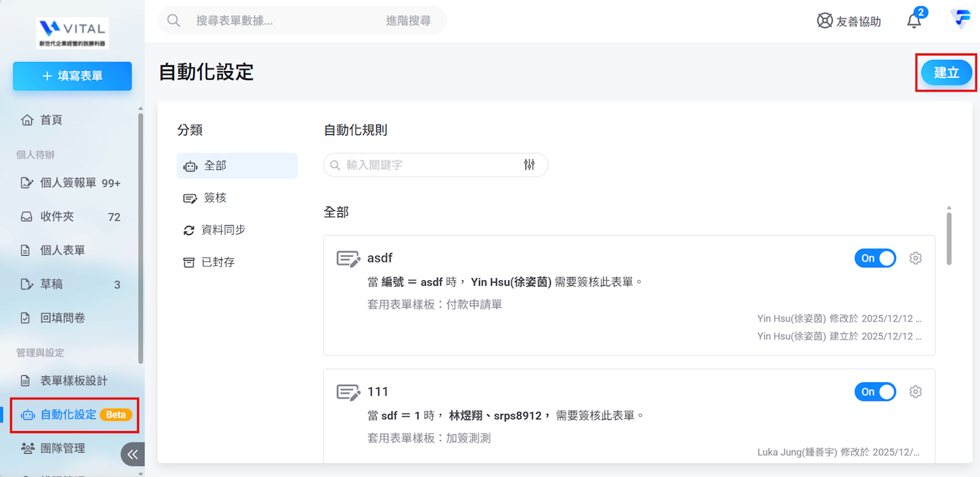Screen dimensions: 980x477
Task: Click the notification bell icon
Action: click(914, 21)
